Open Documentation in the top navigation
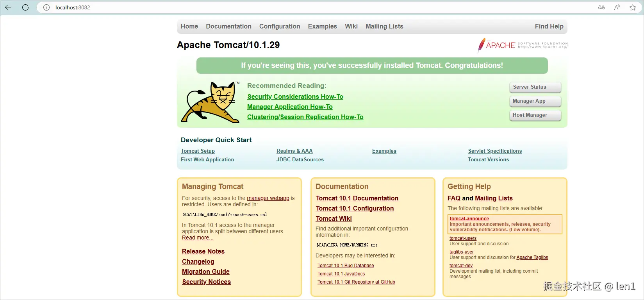This screenshot has height=300, width=644. click(x=228, y=26)
